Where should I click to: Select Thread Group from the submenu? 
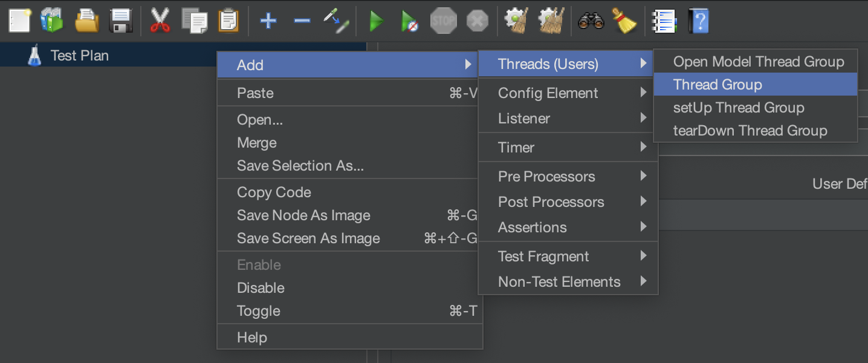coord(717,85)
